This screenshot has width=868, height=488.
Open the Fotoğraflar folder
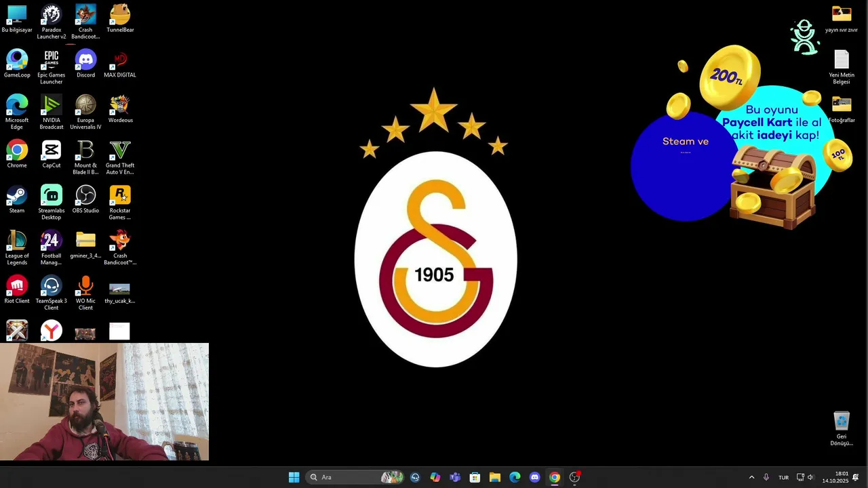click(x=842, y=109)
